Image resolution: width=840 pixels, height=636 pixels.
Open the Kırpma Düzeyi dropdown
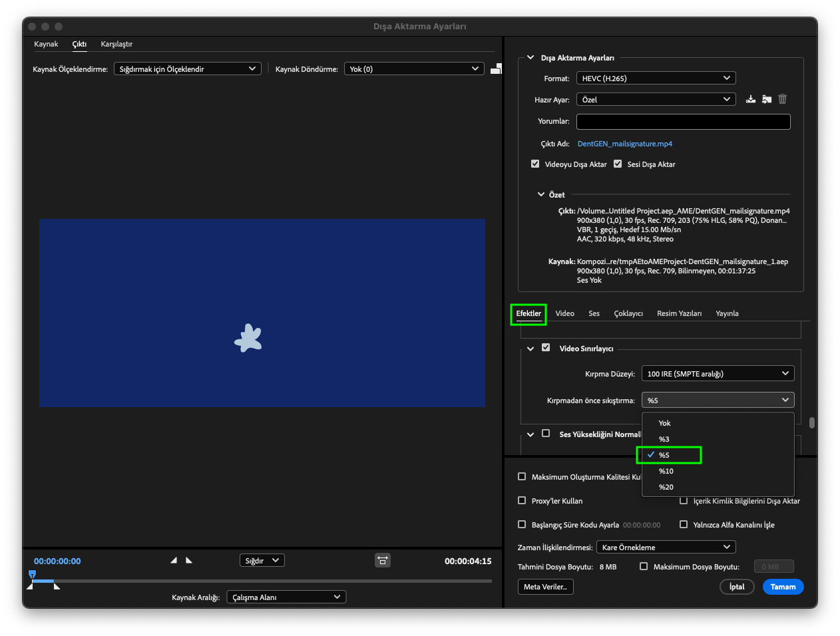coord(718,373)
